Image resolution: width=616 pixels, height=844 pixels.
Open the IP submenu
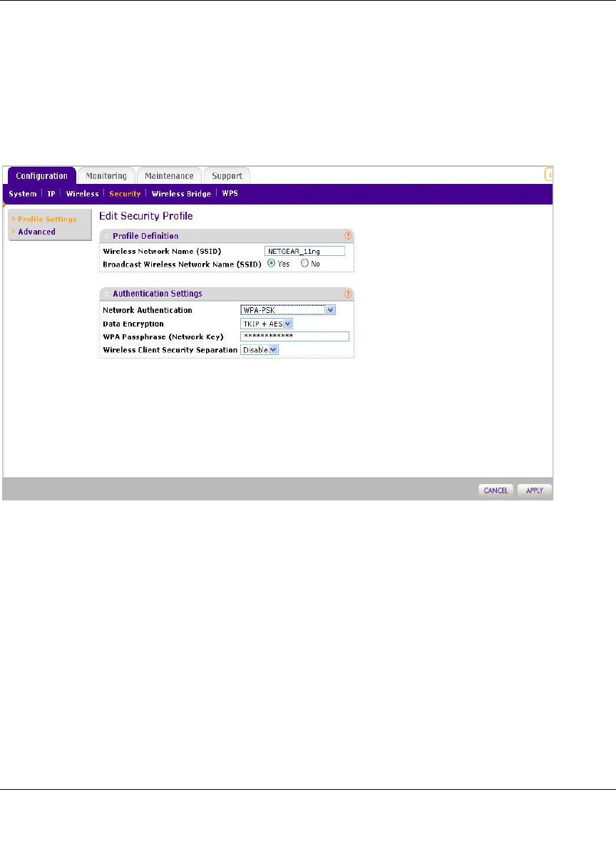click(51, 194)
